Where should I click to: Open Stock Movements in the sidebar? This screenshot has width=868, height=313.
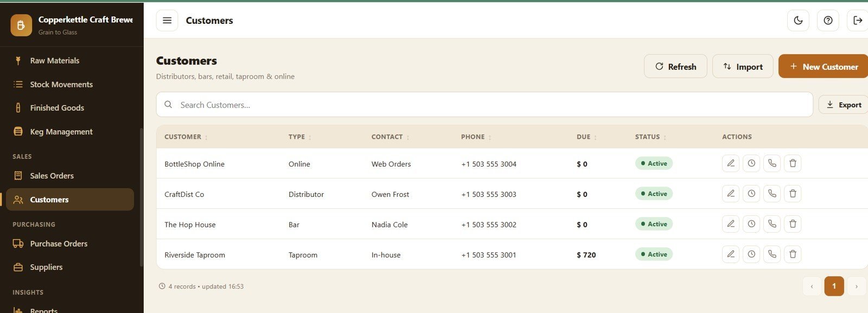click(x=69, y=84)
